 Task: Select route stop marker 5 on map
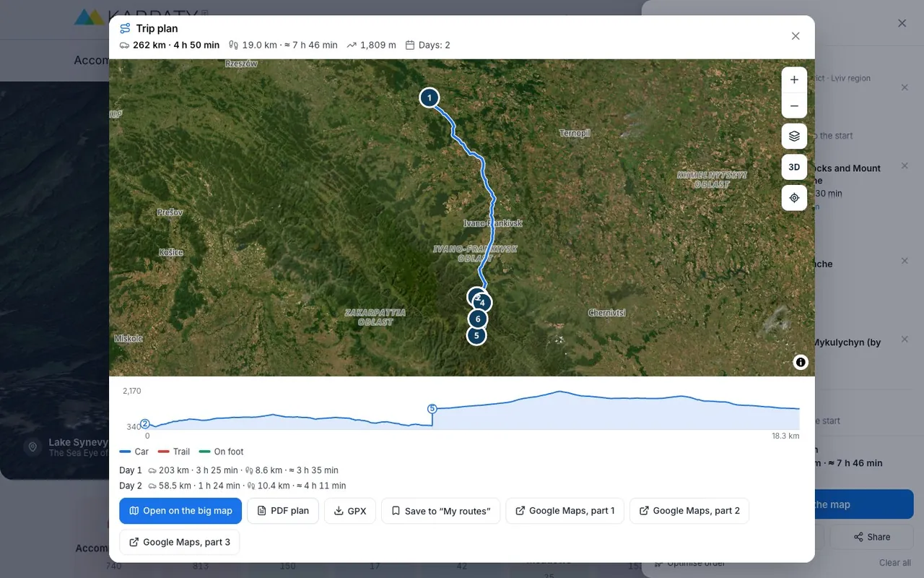476,335
